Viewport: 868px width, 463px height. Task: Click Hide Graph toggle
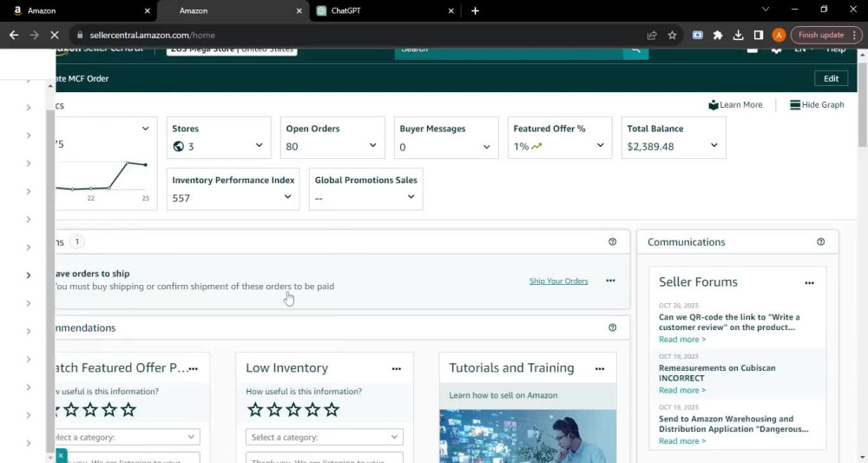[817, 104]
